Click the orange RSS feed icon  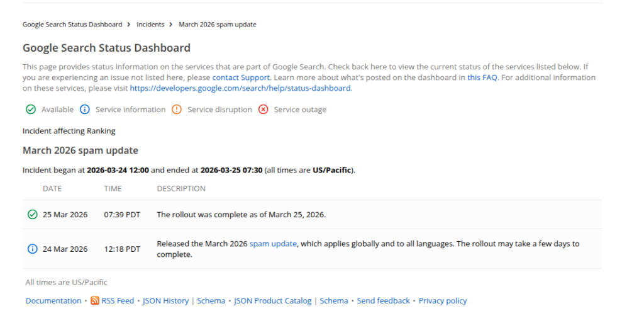(94, 301)
